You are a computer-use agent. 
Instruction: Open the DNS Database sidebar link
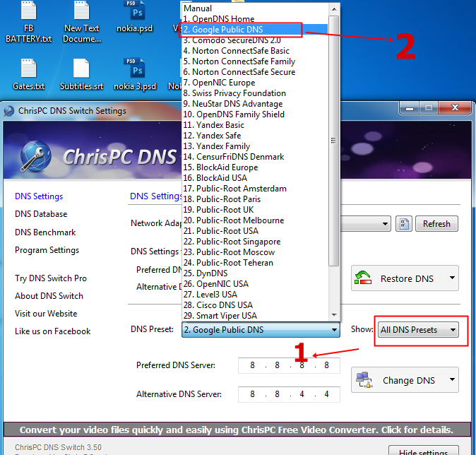coord(41,214)
